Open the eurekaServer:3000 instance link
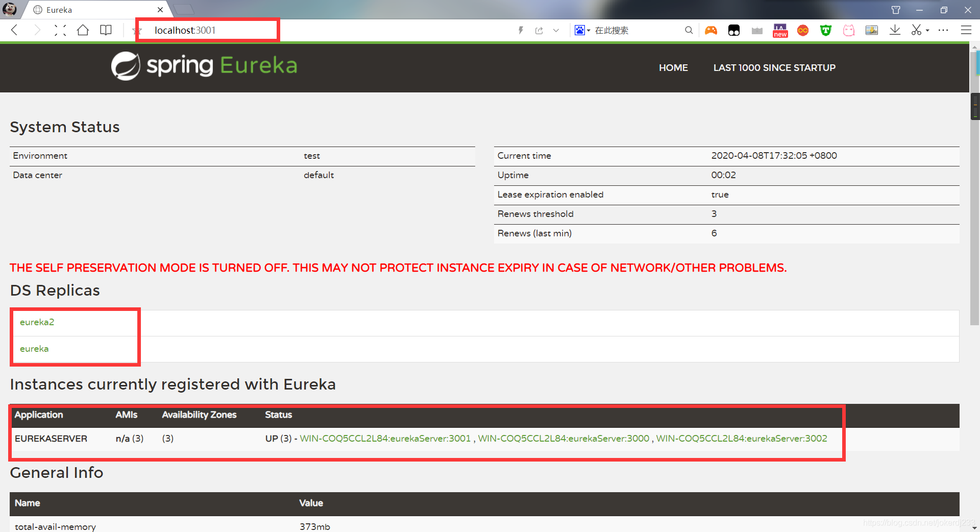Viewport: 980px width, 532px height. tap(563, 439)
